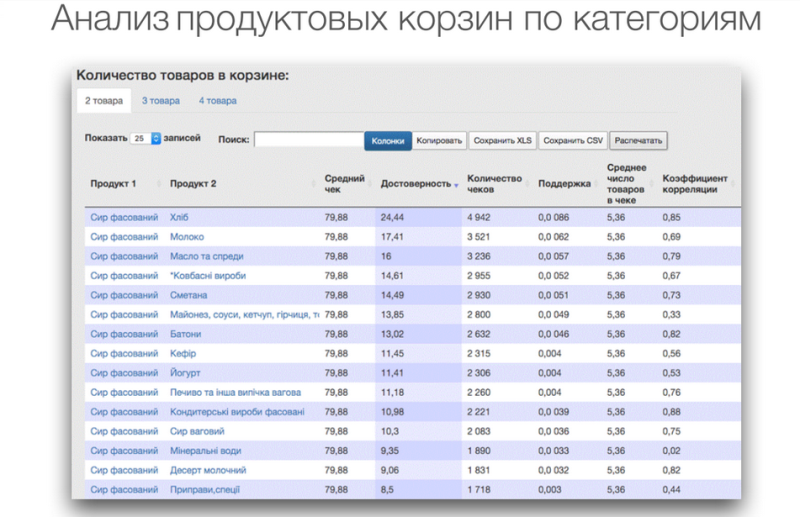Image resolution: width=800 pixels, height=517 pixels.
Task: Select the "4 товара" tab
Action: pos(217,101)
